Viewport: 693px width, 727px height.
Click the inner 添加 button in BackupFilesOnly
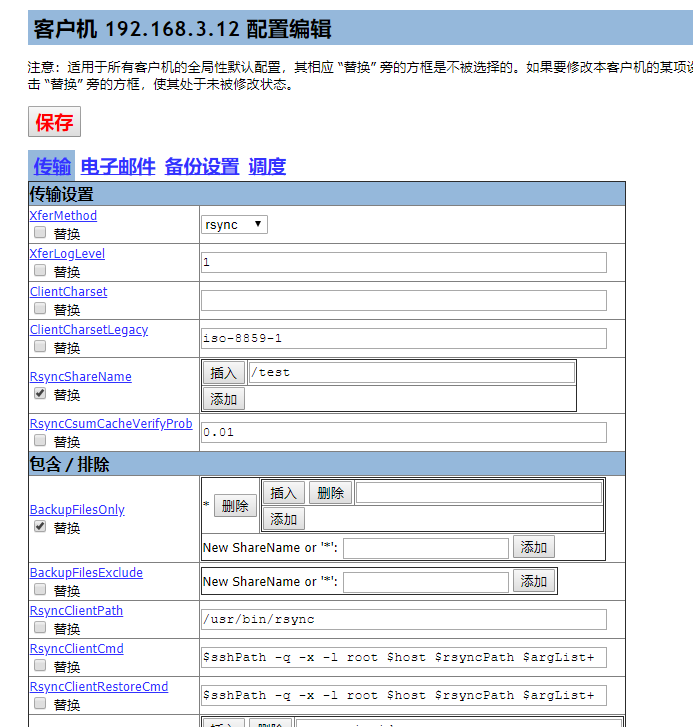(284, 519)
